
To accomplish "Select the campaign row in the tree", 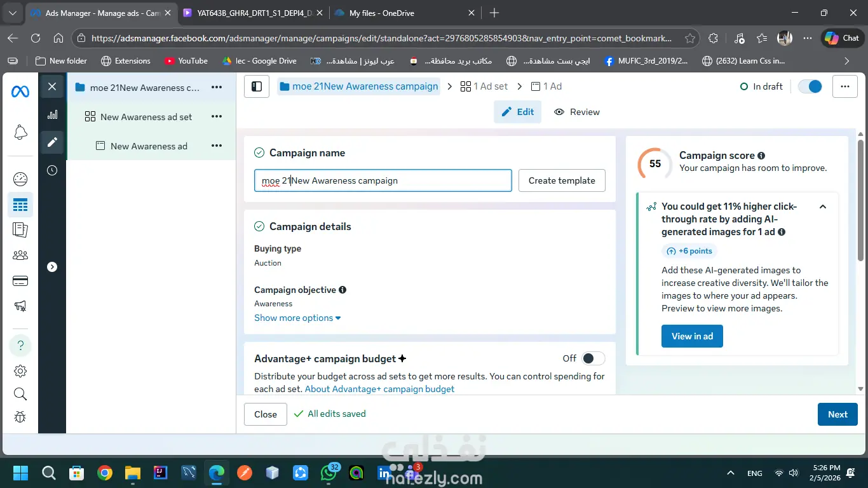I will (x=145, y=88).
